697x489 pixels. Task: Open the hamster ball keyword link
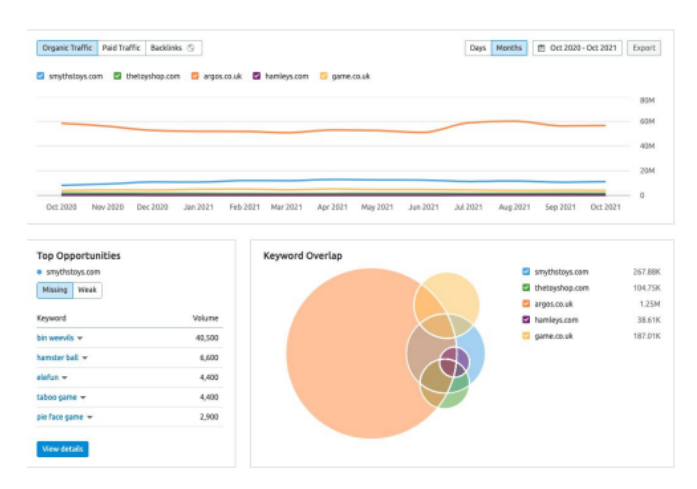click(x=58, y=357)
